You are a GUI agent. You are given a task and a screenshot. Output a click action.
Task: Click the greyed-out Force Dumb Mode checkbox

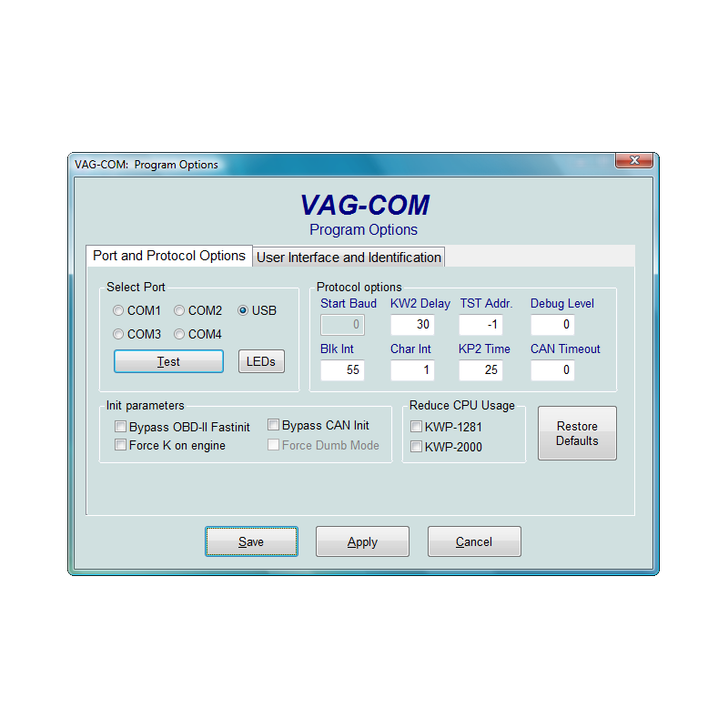pos(274,445)
